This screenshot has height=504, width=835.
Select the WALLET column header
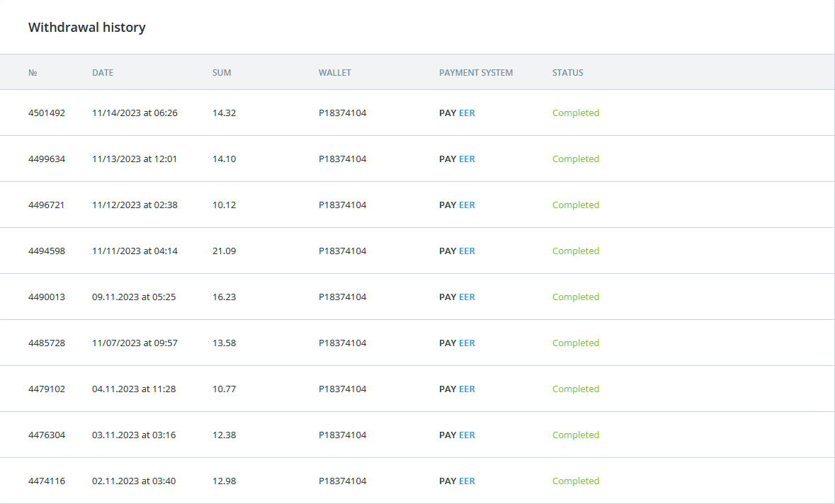coord(335,73)
